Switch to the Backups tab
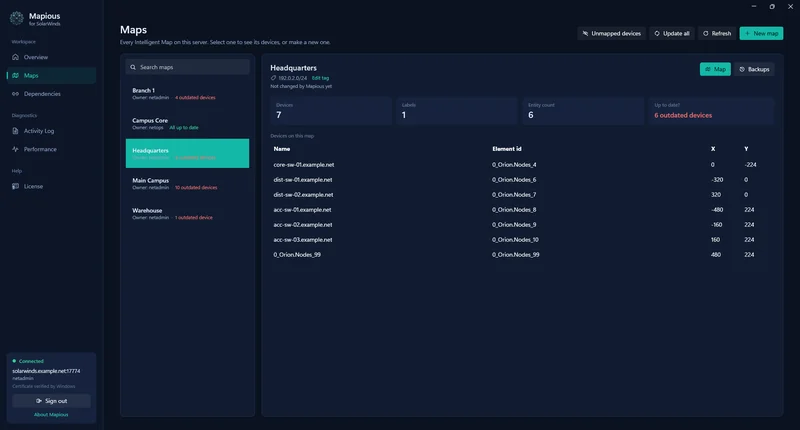 coord(754,69)
